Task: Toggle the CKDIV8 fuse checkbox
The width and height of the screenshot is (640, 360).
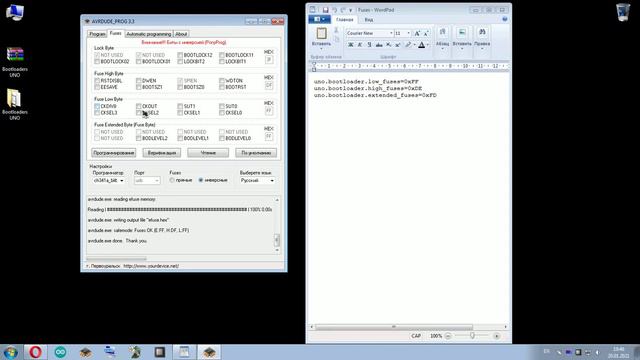Action: (x=97, y=106)
